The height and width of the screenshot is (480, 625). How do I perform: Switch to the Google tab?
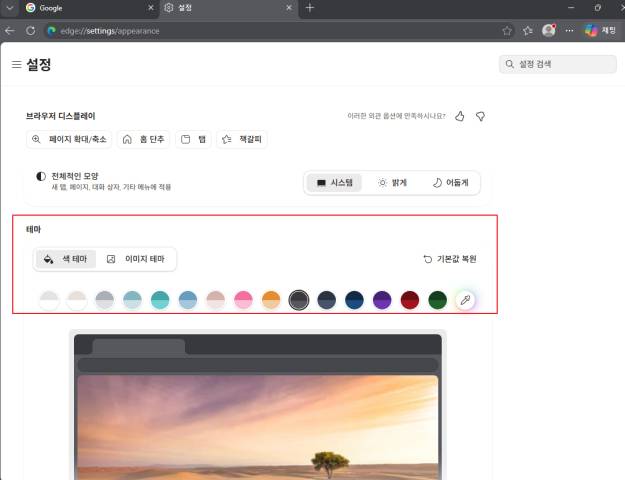(x=90, y=8)
